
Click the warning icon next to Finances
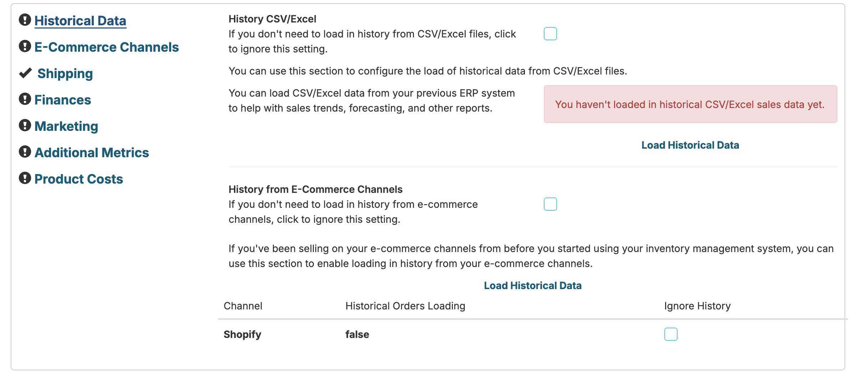pos(25,99)
